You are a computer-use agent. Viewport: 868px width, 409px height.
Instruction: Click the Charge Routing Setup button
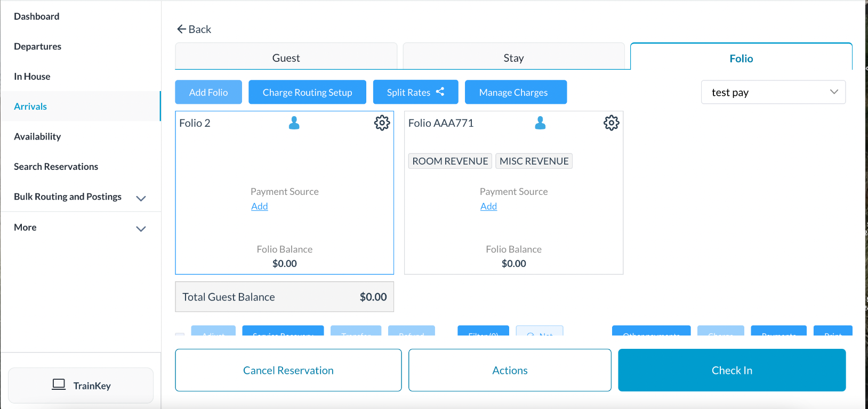click(307, 92)
